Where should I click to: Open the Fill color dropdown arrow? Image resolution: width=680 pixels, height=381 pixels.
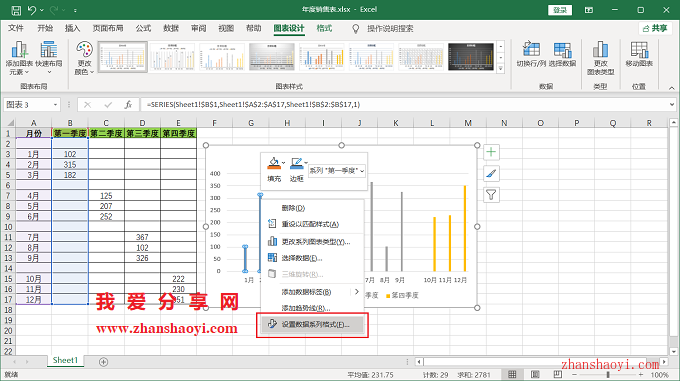283,163
